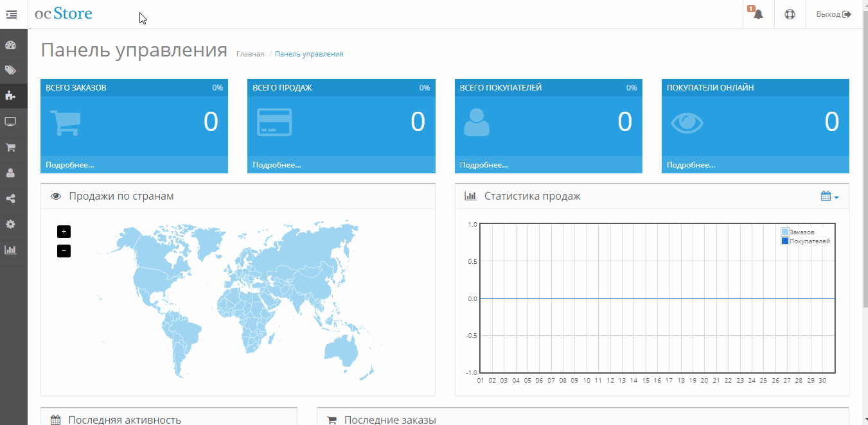Open the reports bar chart icon in sidebar
The height and width of the screenshot is (425, 868).
click(10, 250)
